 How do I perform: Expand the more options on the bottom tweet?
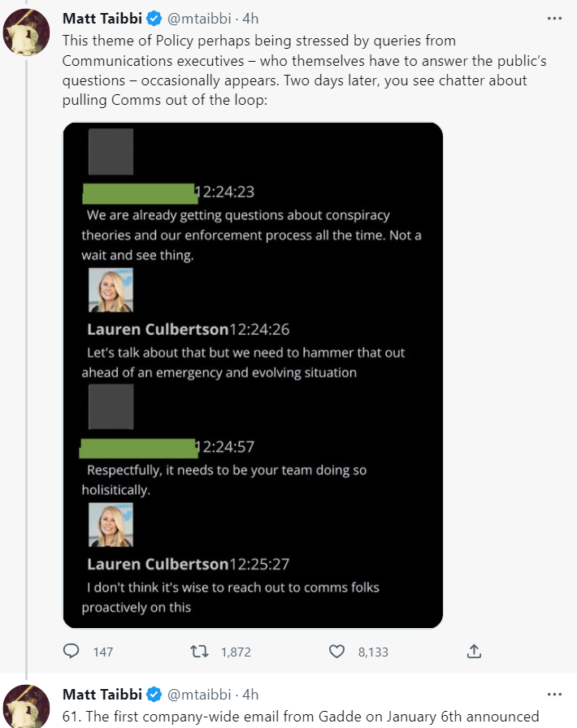coord(554,694)
